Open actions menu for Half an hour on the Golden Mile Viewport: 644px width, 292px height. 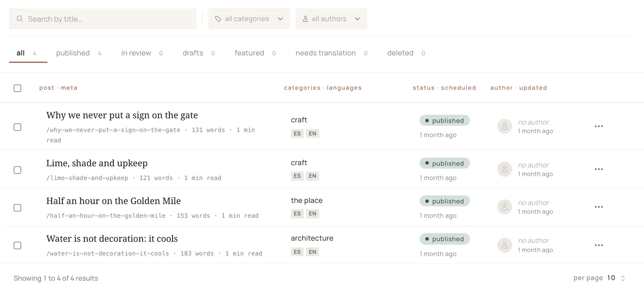(x=599, y=207)
